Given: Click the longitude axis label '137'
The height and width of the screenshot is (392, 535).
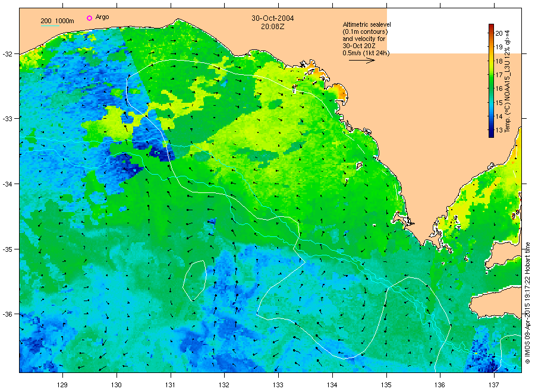Looking at the screenshot, I should pos(494,385).
